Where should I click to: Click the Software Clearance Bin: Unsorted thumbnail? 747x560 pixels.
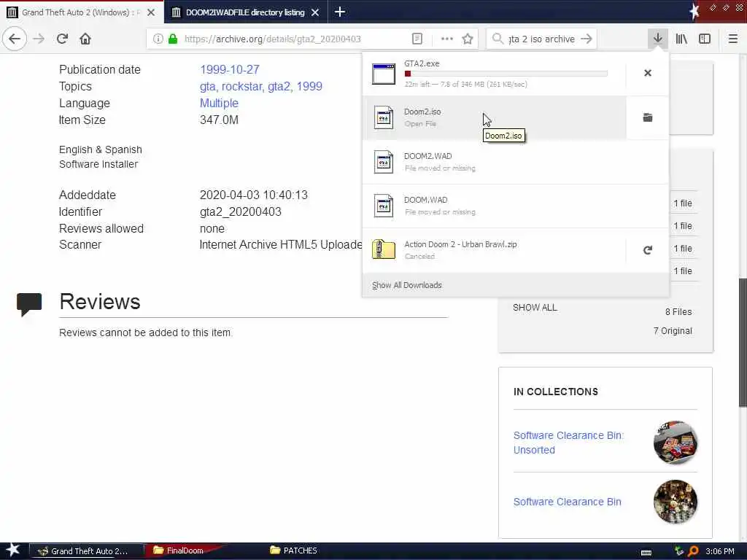pos(675,443)
